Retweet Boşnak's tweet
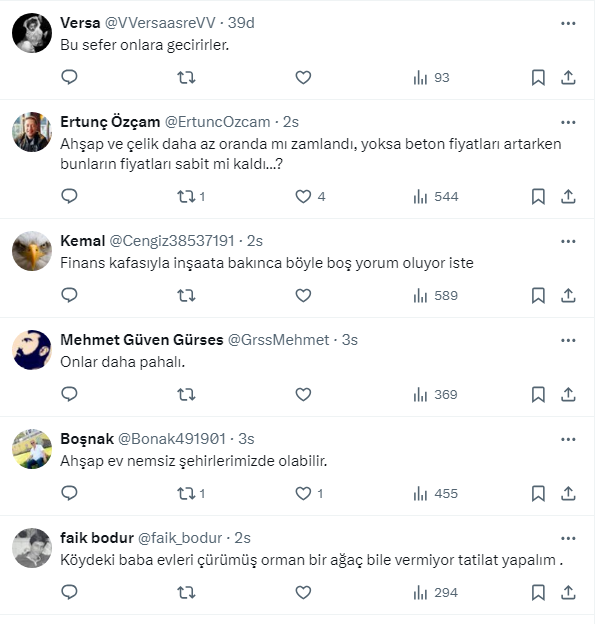 point(186,493)
